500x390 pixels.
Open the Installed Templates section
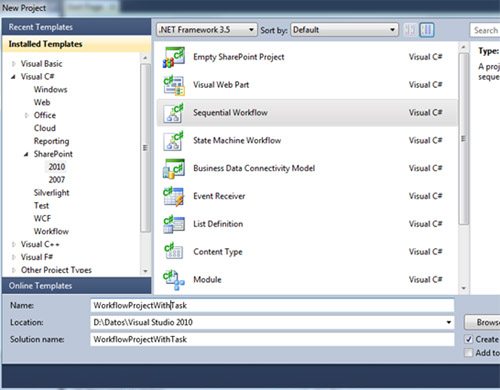click(76, 44)
